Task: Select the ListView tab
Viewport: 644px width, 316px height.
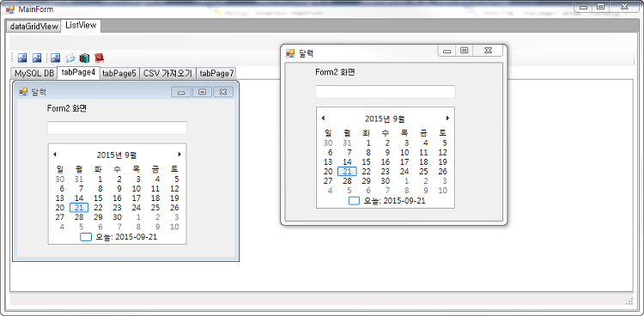Action: (x=81, y=25)
